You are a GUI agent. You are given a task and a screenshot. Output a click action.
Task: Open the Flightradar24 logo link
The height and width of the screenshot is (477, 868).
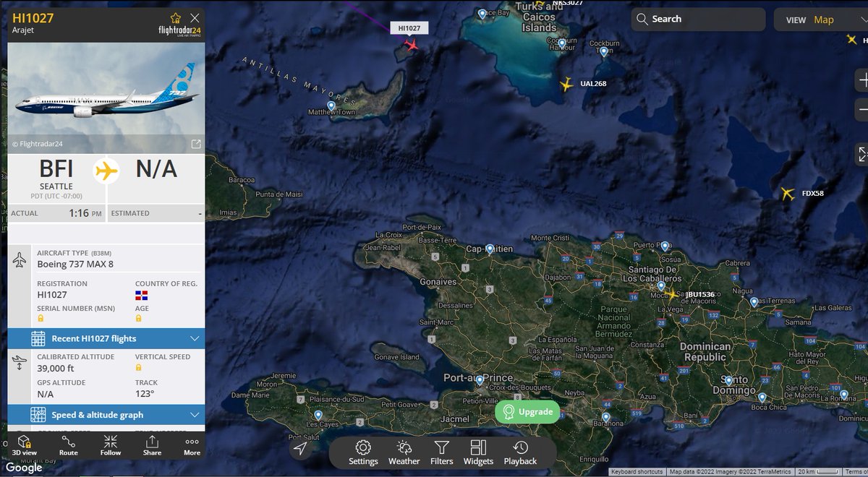tap(180, 31)
